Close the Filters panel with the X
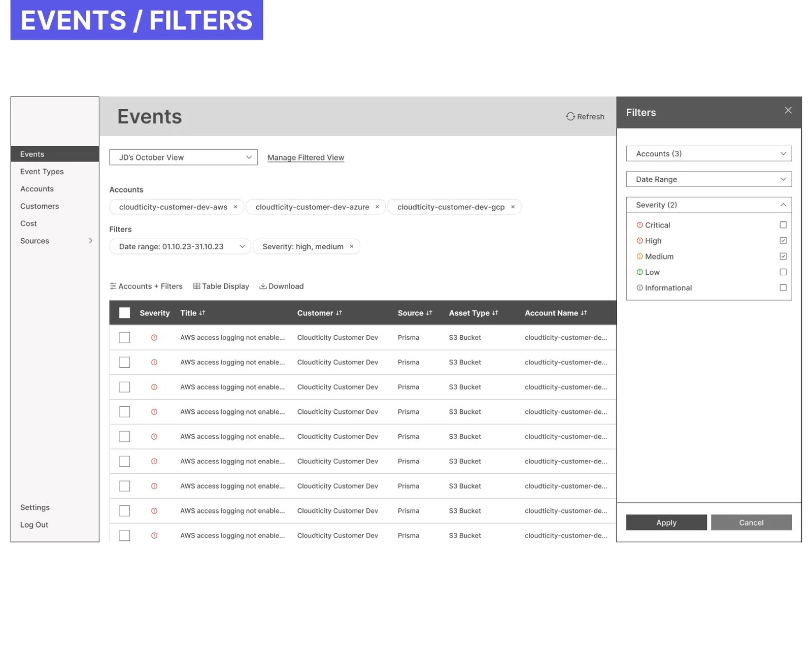This screenshot has width=812, height=648. click(x=788, y=110)
